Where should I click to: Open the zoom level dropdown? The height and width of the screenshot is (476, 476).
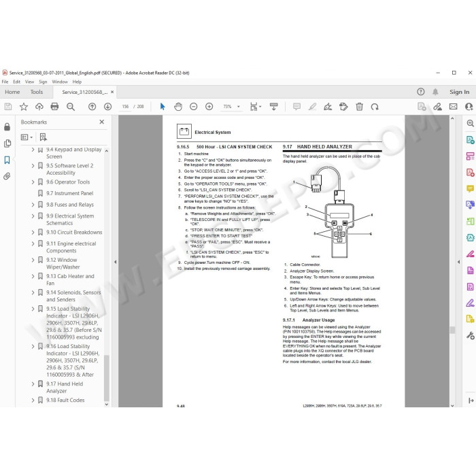click(x=239, y=107)
